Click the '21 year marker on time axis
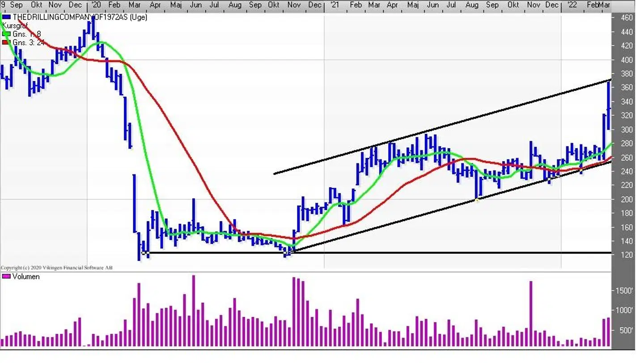The image size is (644, 363). 334,5
